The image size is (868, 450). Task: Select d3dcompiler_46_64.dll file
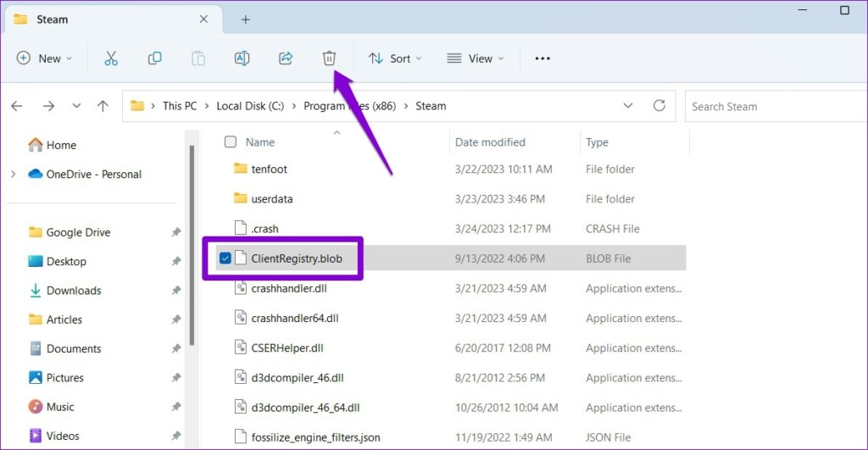point(305,408)
